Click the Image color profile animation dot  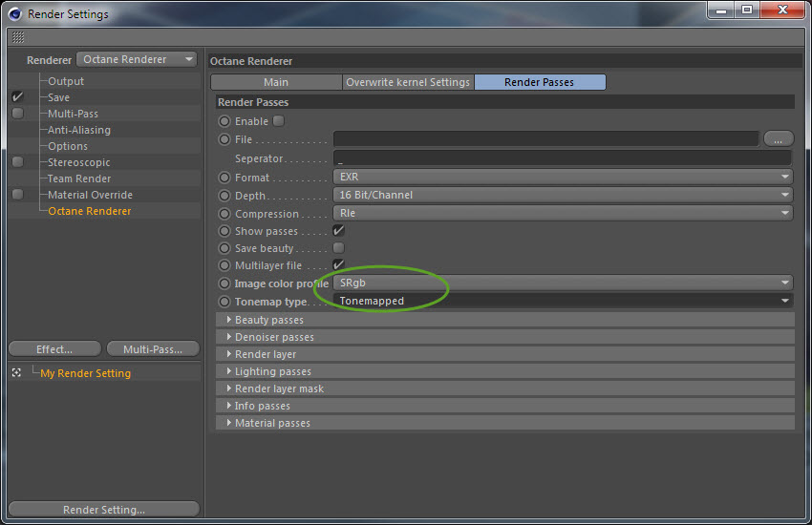tap(224, 283)
